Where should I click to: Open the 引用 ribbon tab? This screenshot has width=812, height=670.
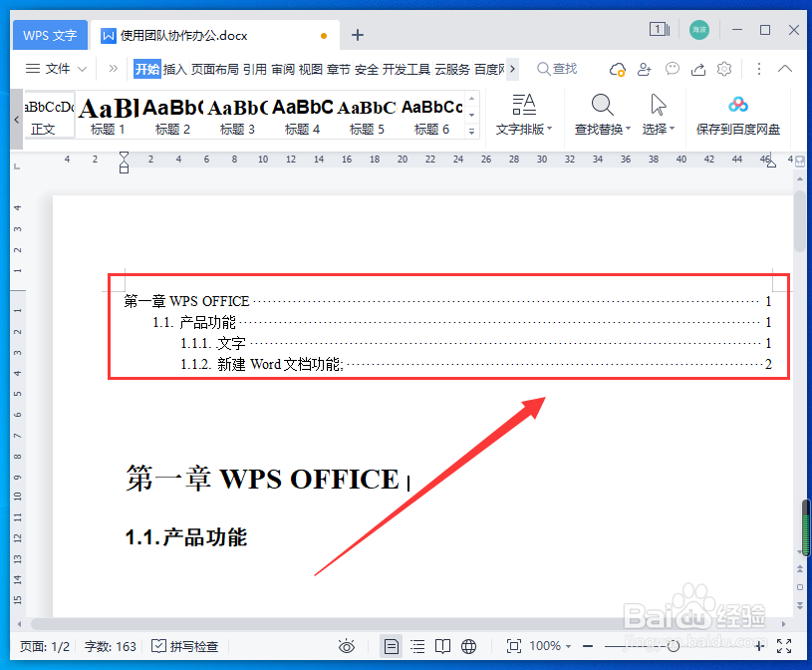point(255,69)
